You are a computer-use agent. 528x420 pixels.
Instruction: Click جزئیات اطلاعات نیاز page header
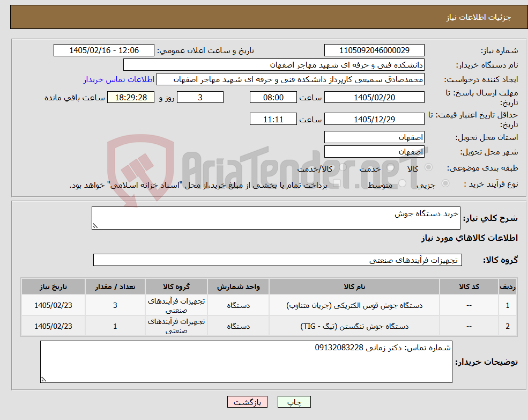point(479,17)
